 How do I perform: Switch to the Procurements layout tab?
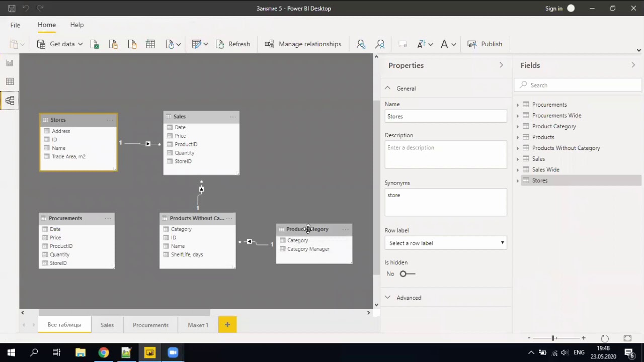pos(150,325)
